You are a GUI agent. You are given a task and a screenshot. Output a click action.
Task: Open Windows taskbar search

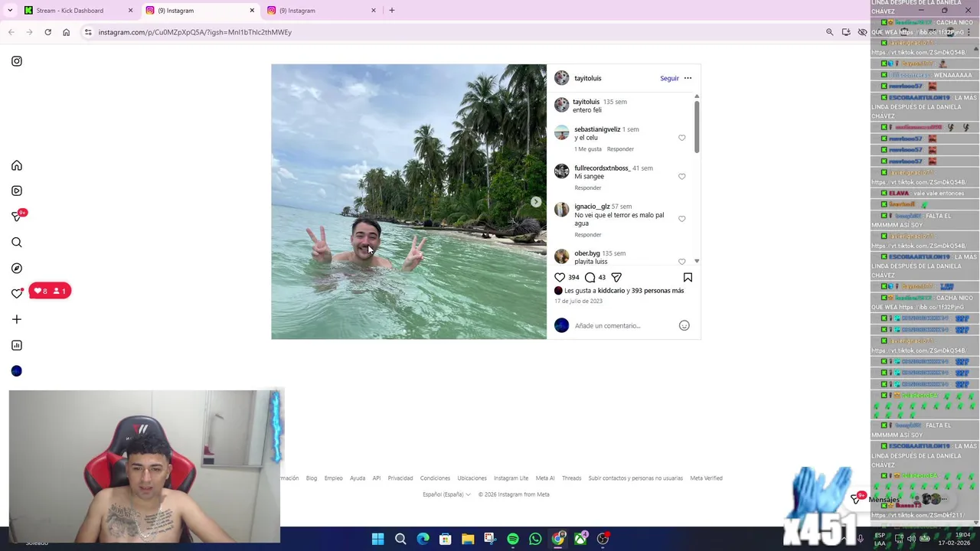(400, 539)
